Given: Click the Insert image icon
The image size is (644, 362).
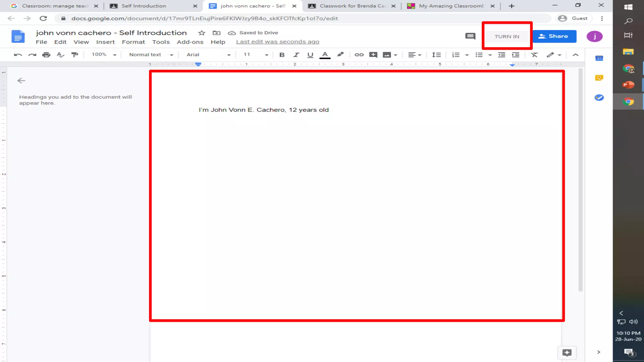Looking at the screenshot, I should [x=387, y=55].
